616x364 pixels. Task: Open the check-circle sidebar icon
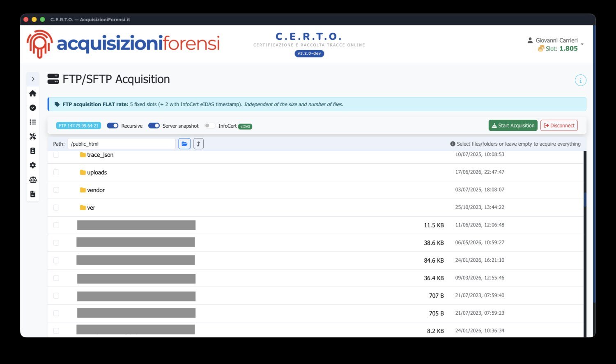click(x=33, y=108)
